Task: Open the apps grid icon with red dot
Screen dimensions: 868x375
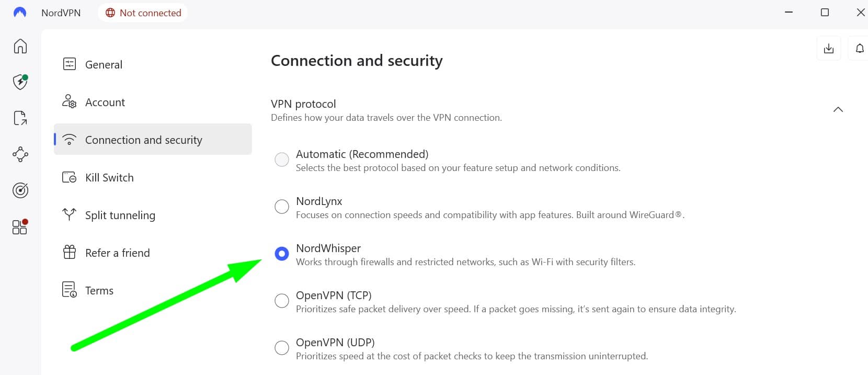Action: click(20, 226)
